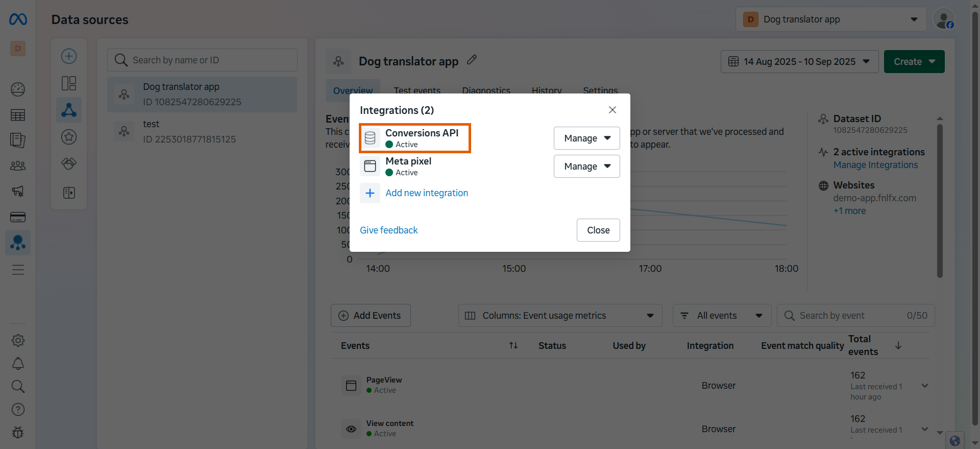Open the overview dashboard layout icon
The image size is (980, 449).
click(x=69, y=83)
